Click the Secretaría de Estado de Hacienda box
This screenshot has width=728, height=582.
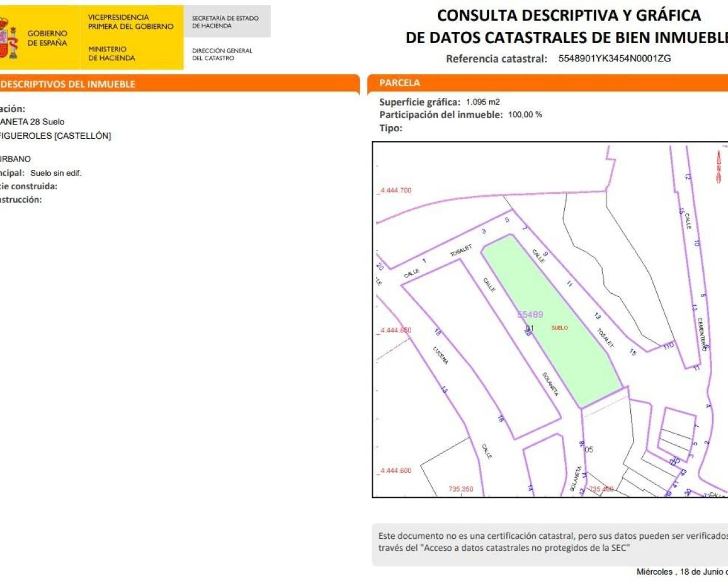tap(225, 22)
